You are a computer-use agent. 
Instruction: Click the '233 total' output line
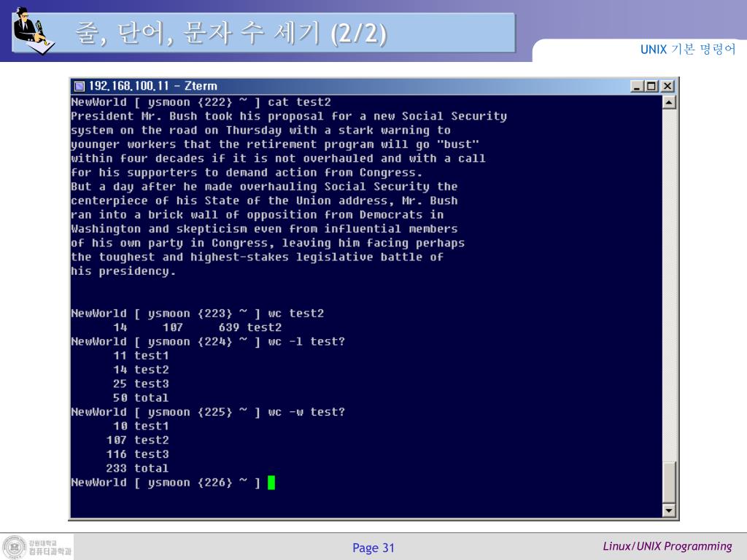tap(137, 468)
